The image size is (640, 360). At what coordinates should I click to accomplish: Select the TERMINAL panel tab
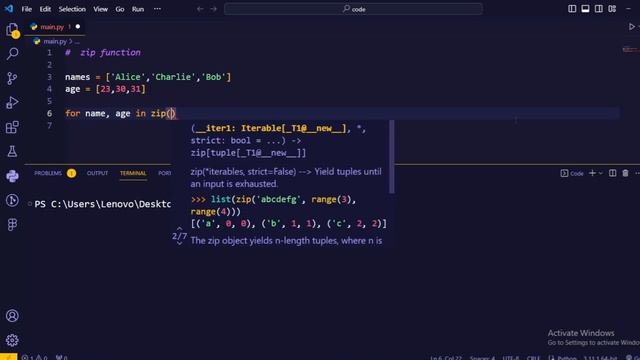point(133,173)
